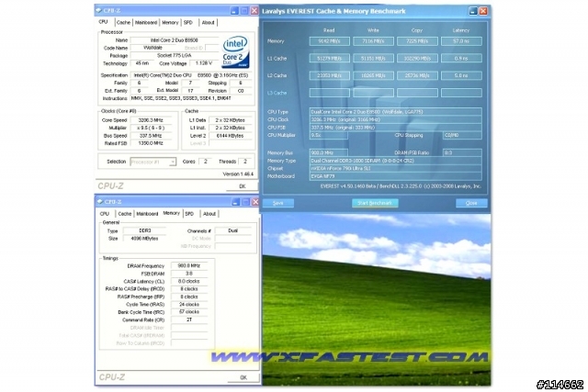The image size is (588, 392).
Task: Open Mainboard tab in CPU-Z processor window
Action: tap(146, 22)
